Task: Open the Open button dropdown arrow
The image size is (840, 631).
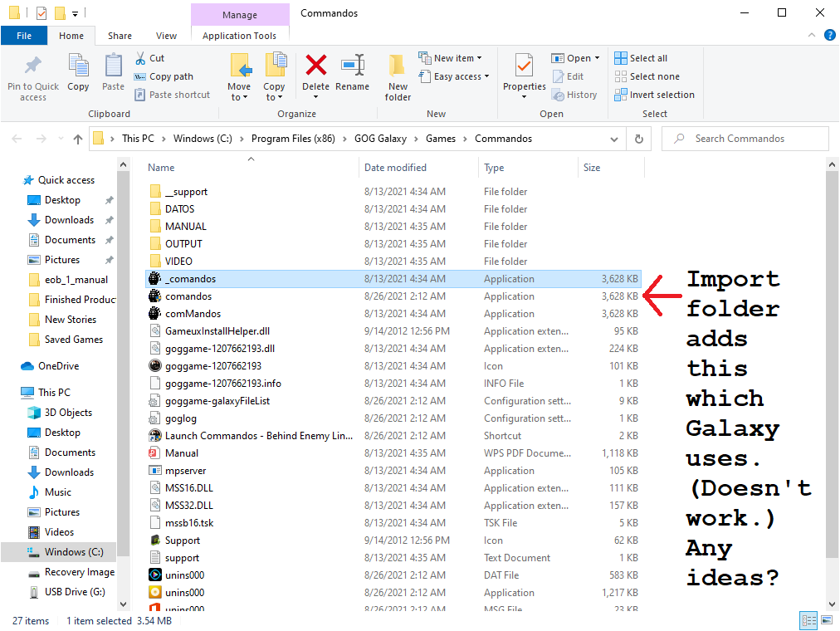Action: point(597,58)
